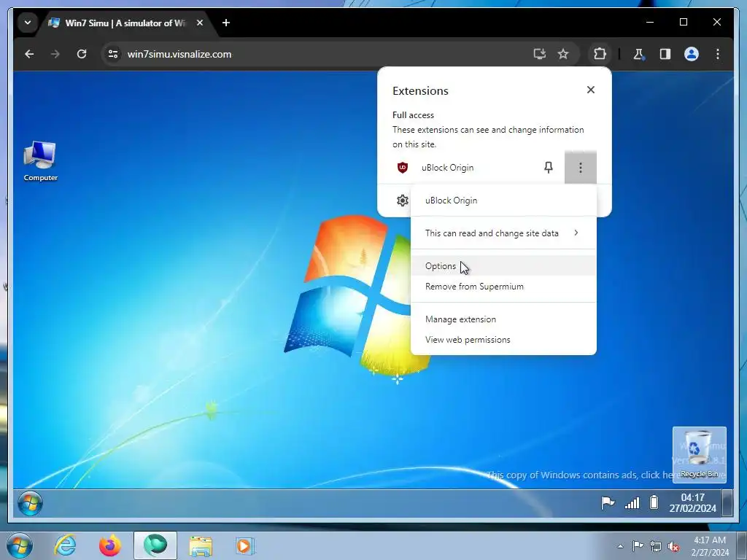
Task: Open the browser side panel
Action: [x=665, y=54]
